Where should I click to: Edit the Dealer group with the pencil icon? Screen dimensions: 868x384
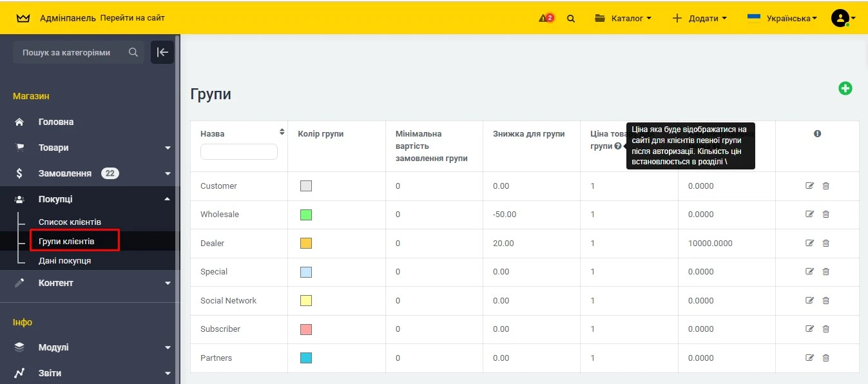point(809,243)
